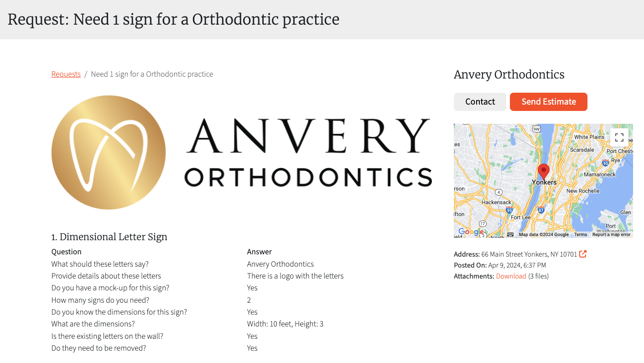
Task: Click the Anvery Orthodontics logo text
Action: (308, 153)
